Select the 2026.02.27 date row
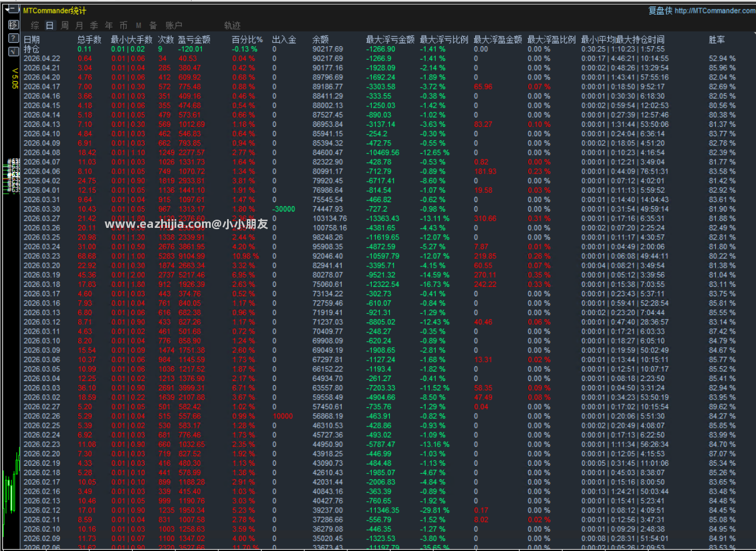Viewport: 756px width, 551px height. click(41, 407)
